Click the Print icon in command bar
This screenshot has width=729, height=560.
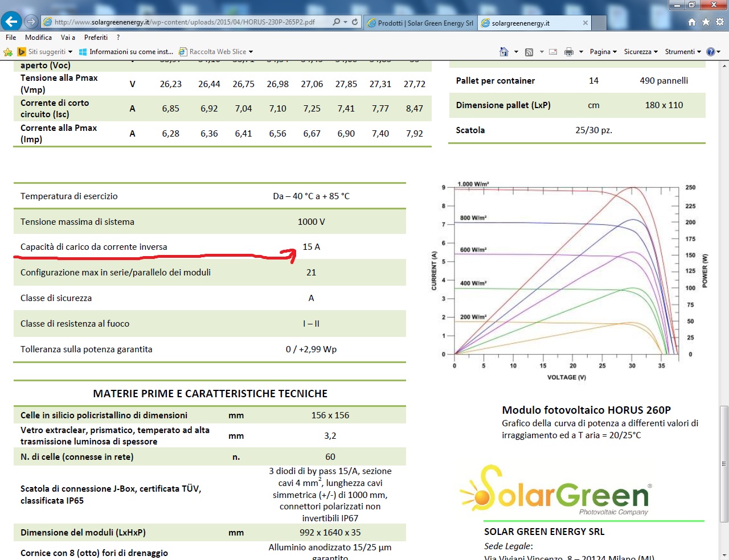click(x=569, y=52)
